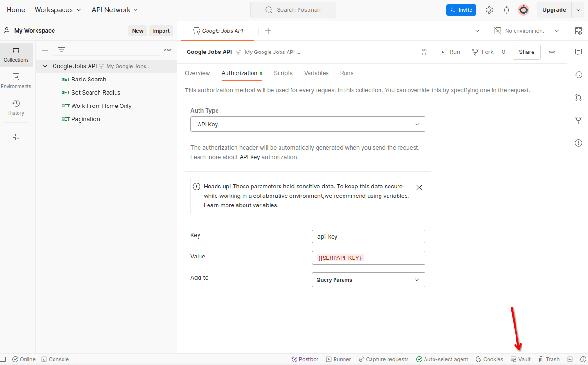This screenshot has height=365, width=588.
Task: Open the Settings gear icon
Action: tap(489, 10)
